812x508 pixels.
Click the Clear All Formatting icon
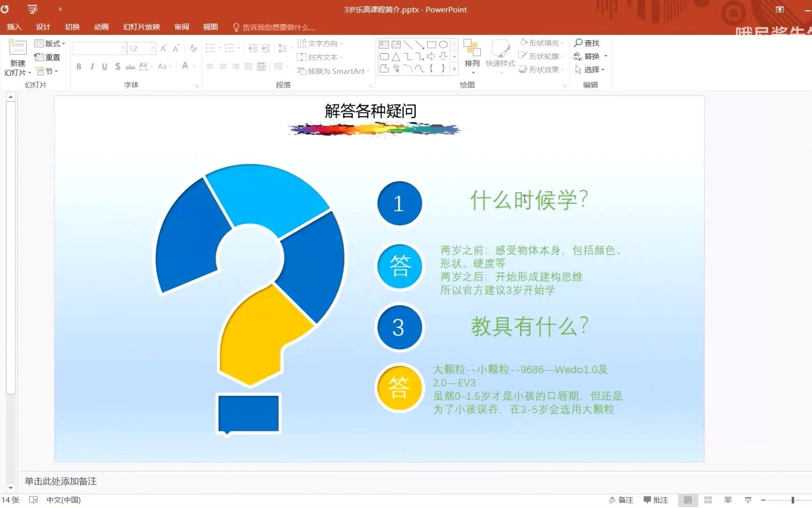click(193, 48)
